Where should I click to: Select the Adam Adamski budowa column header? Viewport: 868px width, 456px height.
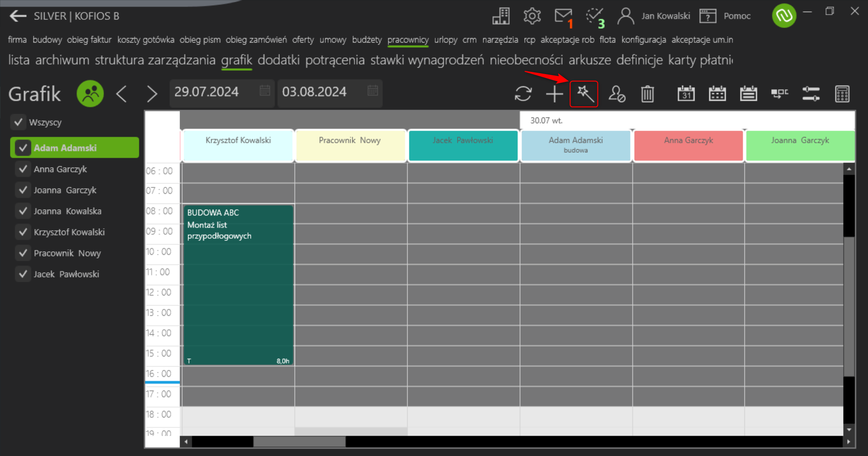[x=576, y=146]
